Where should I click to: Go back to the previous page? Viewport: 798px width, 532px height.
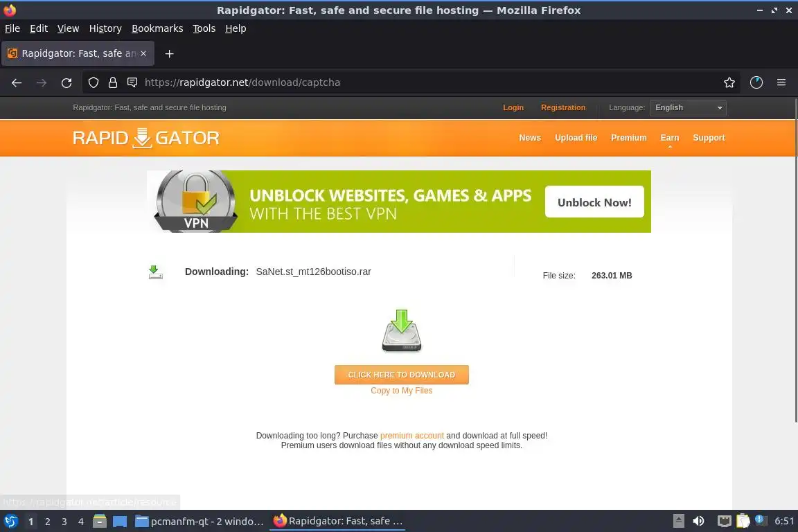(17, 82)
